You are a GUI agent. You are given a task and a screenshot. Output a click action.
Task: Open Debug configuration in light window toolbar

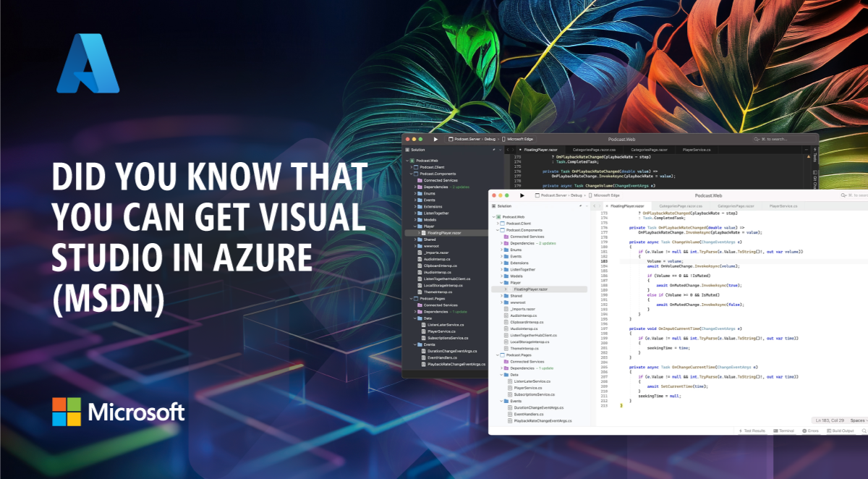576,195
